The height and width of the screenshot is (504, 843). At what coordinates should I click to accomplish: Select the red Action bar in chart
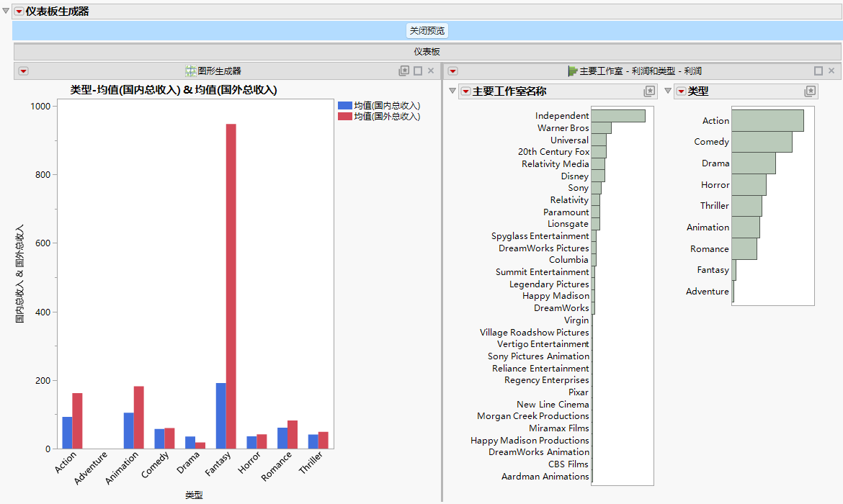tap(77, 420)
